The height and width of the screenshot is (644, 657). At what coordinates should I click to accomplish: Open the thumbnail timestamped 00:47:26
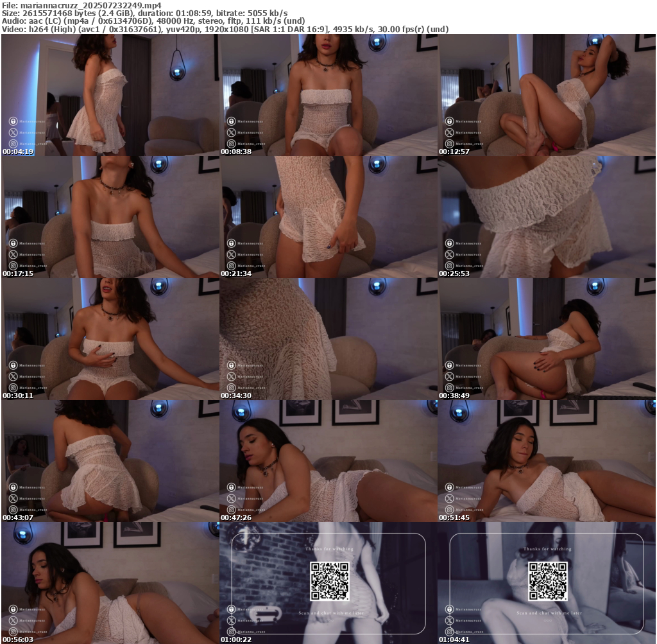[328, 460]
